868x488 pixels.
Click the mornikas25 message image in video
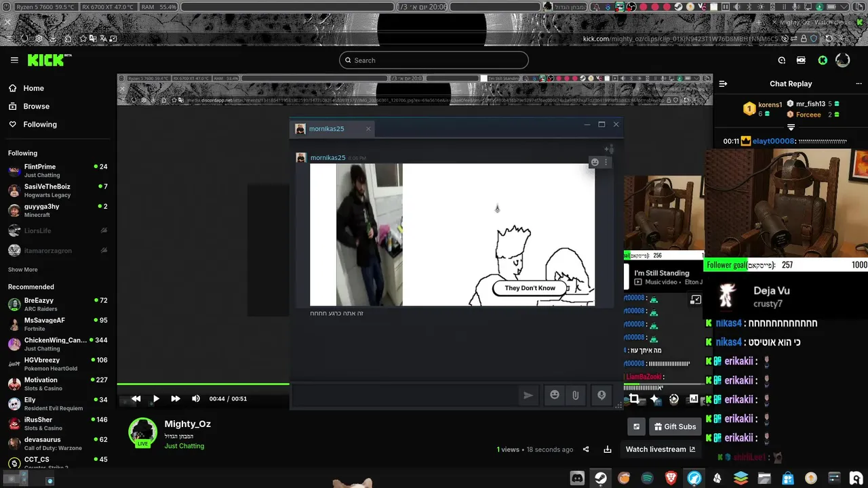[452, 235]
